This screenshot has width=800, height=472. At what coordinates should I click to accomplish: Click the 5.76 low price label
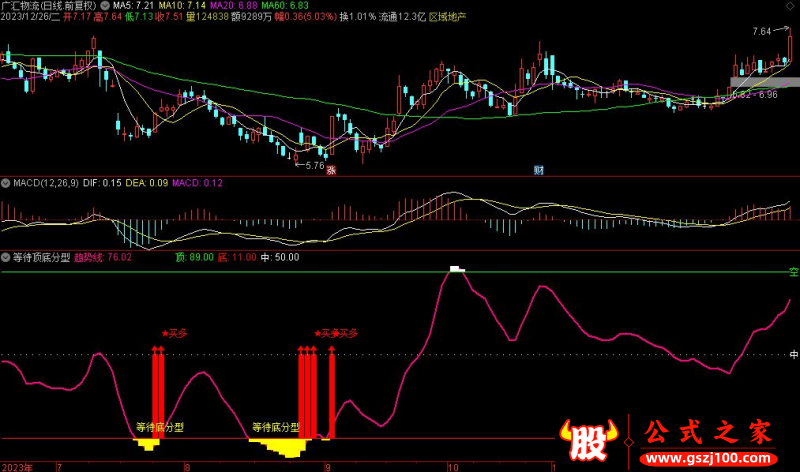(x=314, y=165)
